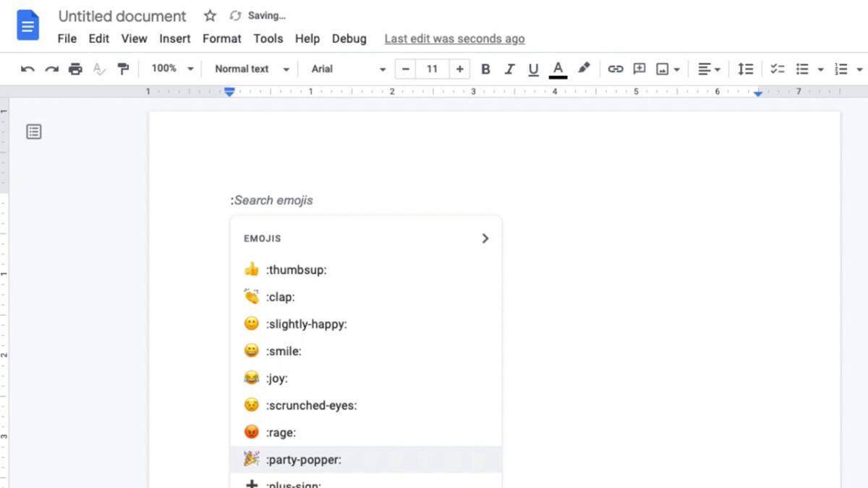Click the Checklist icon
The width and height of the screenshot is (868, 488).
778,69
